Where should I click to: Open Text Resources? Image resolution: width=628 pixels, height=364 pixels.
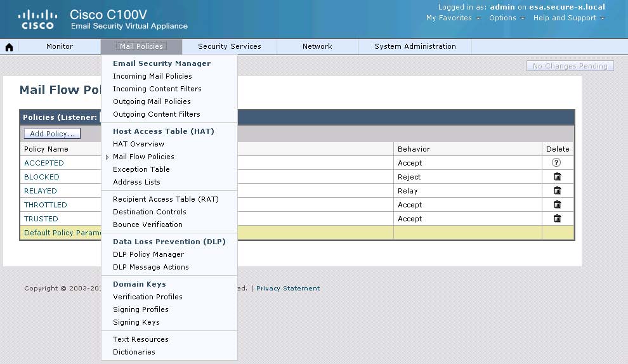tap(141, 339)
